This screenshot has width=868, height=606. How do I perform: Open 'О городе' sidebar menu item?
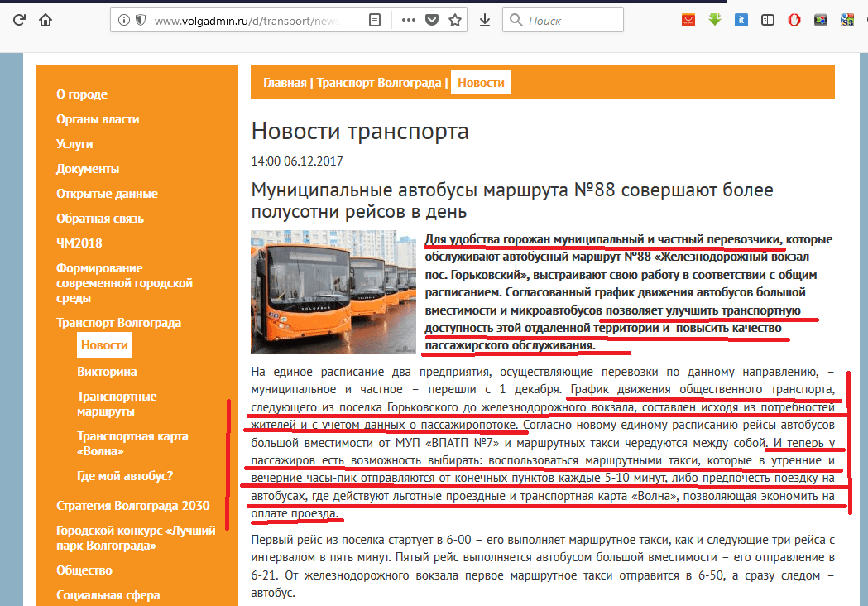(x=82, y=94)
